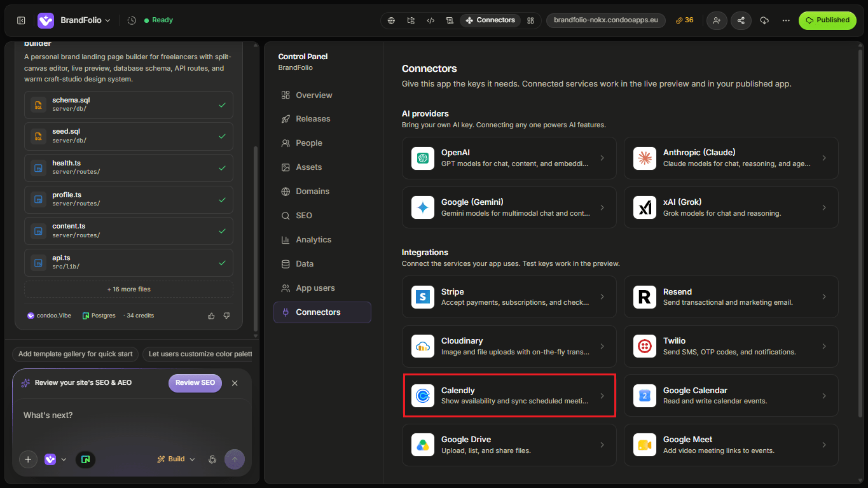Open version history clock icon
This screenshot has width=868, height=488.
(132, 20)
